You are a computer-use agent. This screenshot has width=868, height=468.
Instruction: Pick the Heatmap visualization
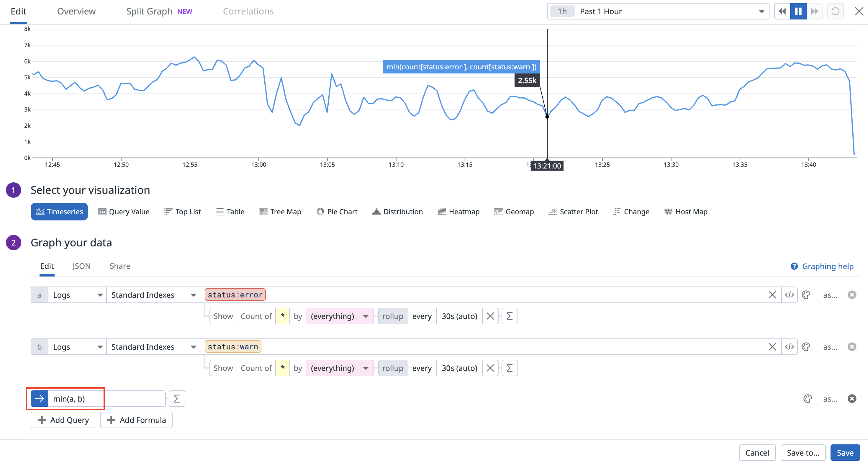(458, 212)
